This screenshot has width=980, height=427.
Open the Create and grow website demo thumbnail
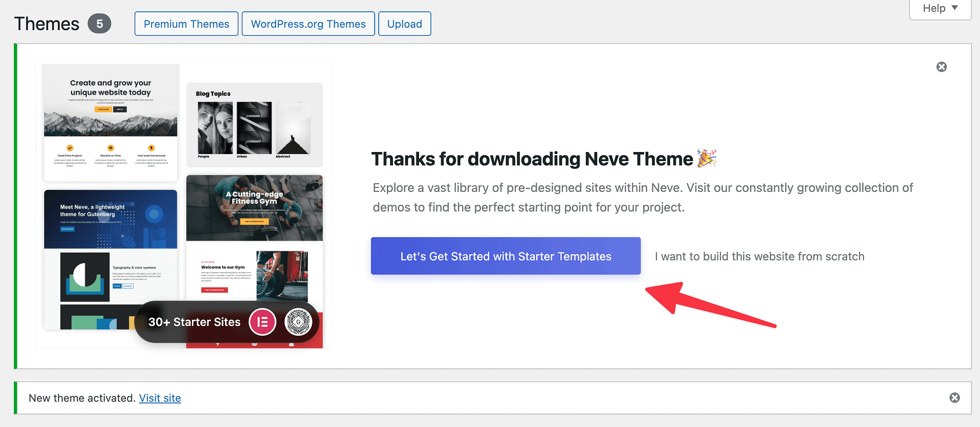(111, 122)
